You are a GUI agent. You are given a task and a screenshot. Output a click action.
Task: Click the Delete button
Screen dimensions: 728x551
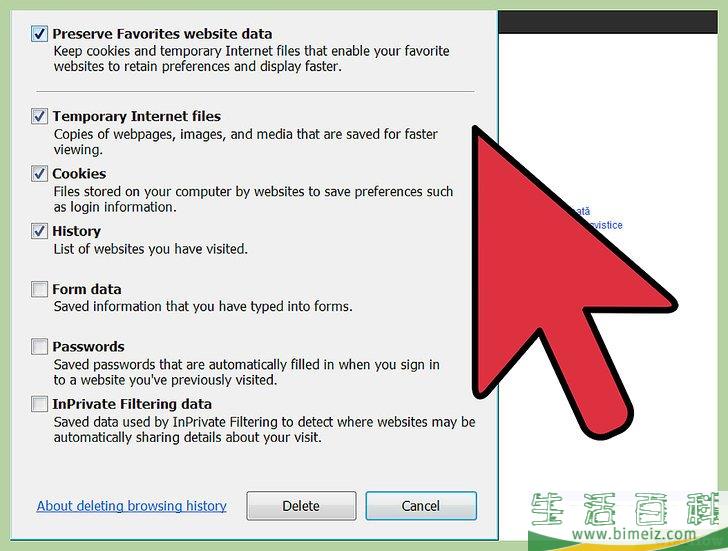[301, 506]
